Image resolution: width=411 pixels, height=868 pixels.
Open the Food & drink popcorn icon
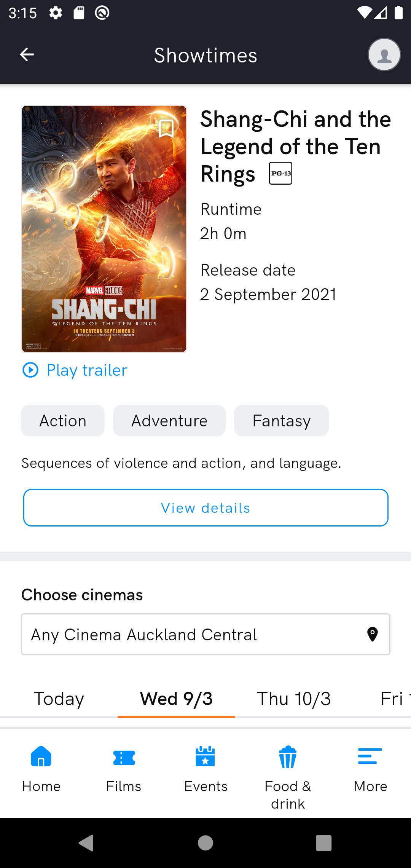[288, 757]
